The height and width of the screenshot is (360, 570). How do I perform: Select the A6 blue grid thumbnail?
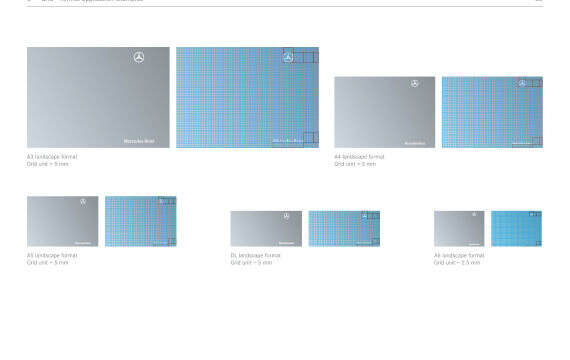(516, 229)
